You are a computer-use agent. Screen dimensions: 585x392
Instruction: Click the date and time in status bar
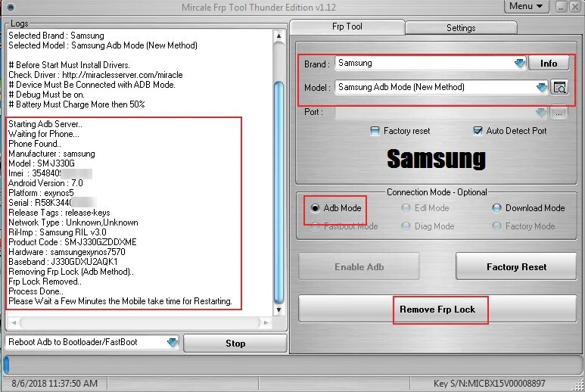(54, 384)
